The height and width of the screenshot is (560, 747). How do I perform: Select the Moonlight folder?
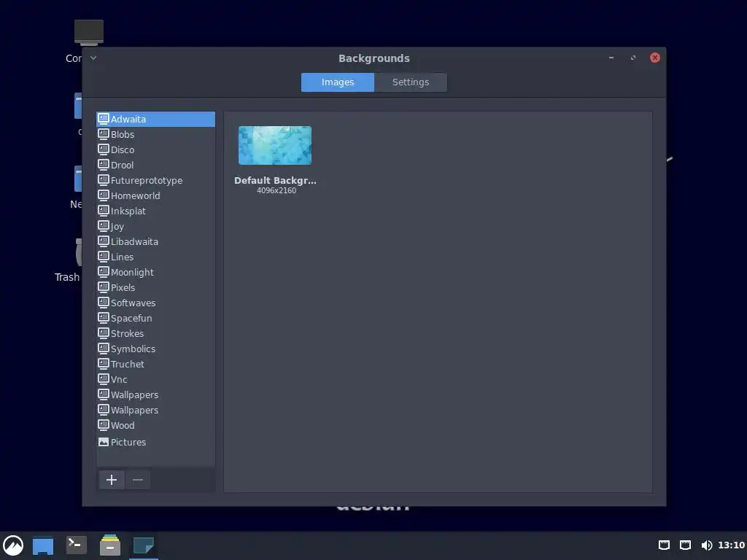click(156, 273)
